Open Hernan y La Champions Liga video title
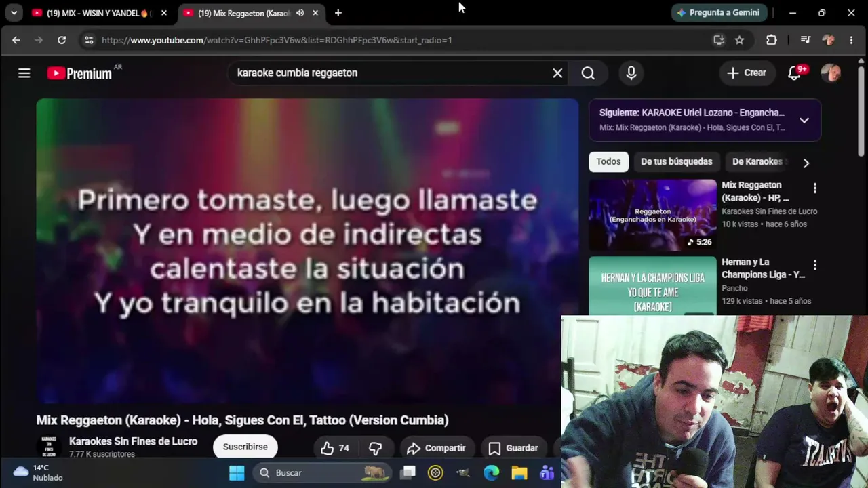Screen dimensions: 868x488 coord(763,268)
